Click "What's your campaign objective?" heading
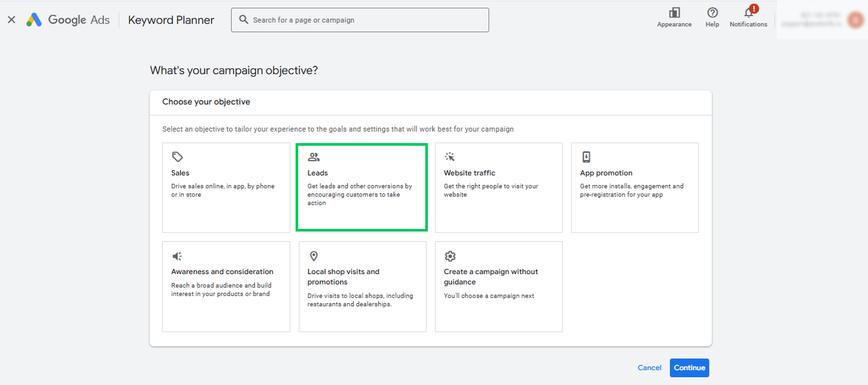Image resolution: width=868 pixels, height=385 pixels. pyautogui.click(x=234, y=70)
